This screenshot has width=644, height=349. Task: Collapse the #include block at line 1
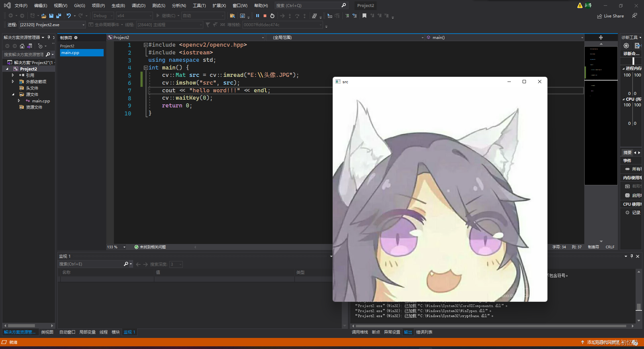146,45
